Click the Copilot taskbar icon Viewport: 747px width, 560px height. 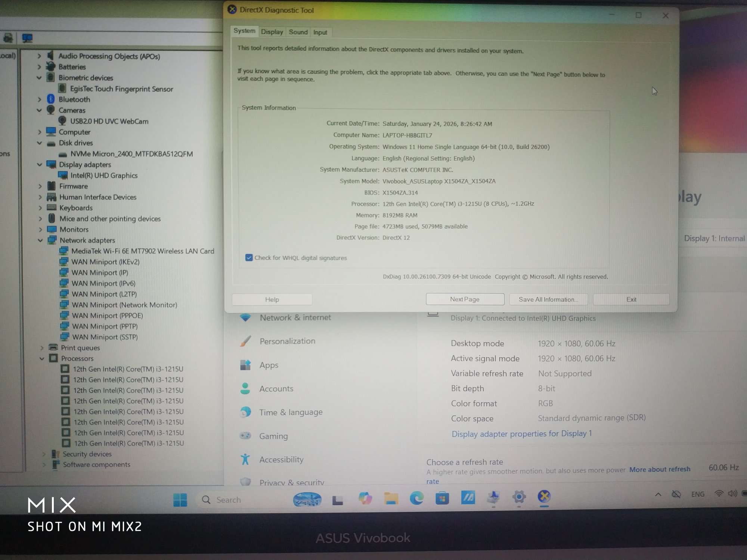(365, 498)
